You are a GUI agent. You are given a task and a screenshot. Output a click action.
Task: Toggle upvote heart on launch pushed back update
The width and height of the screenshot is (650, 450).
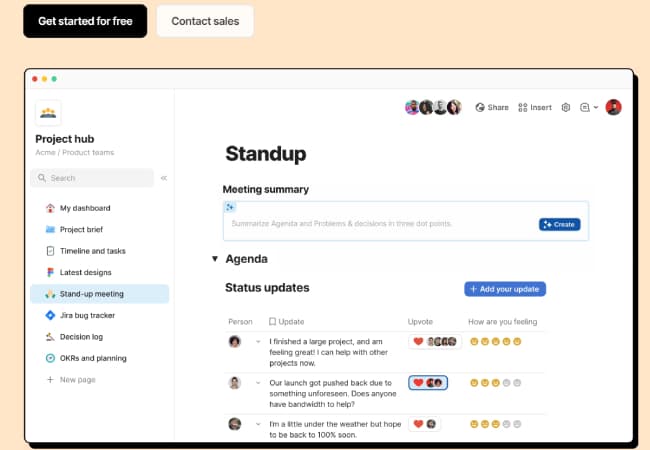[x=418, y=382]
